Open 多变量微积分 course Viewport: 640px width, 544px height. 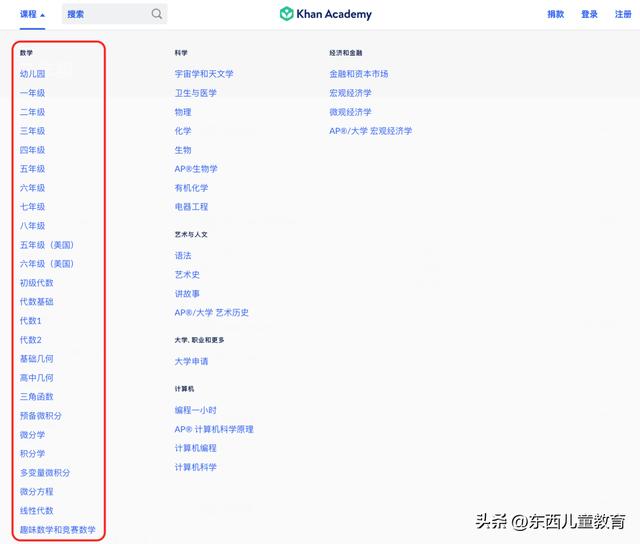[45, 473]
